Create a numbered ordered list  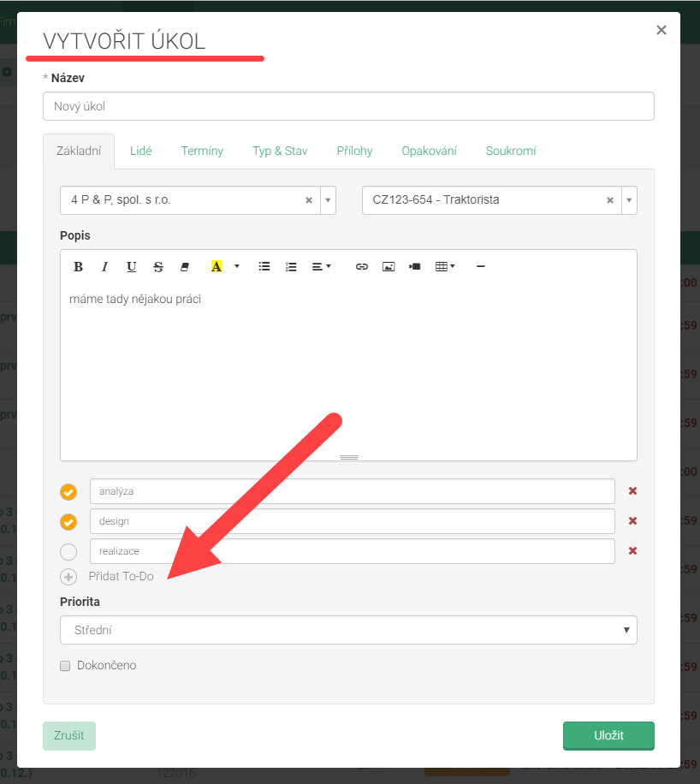point(291,267)
